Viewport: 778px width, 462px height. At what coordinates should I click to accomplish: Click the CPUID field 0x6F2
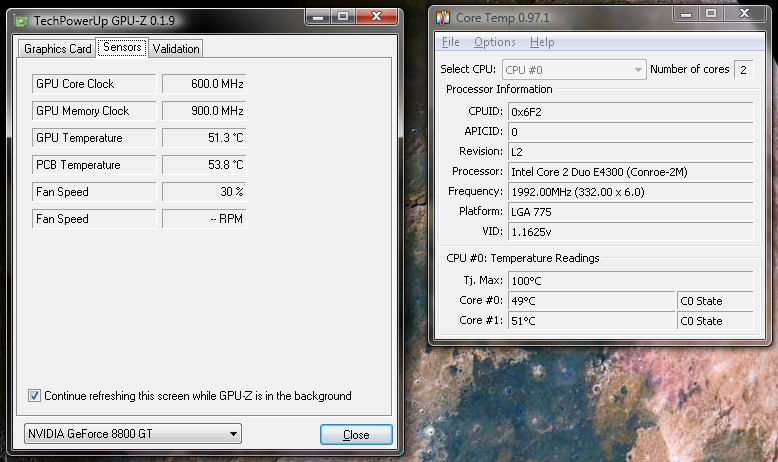tap(631, 112)
